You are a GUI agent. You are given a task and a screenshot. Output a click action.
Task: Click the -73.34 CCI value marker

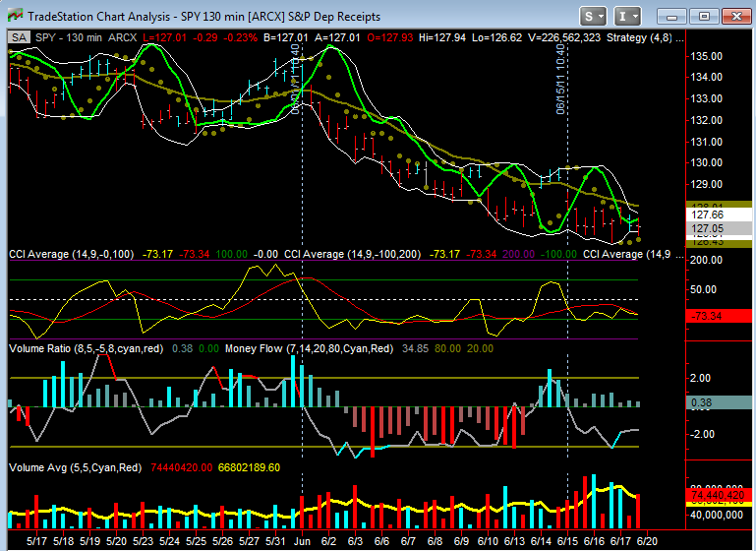pyautogui.click(x=718, y=317)
